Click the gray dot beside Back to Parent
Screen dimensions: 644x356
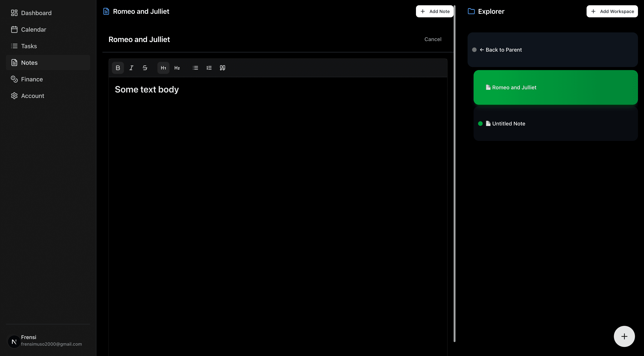point(475,50)
